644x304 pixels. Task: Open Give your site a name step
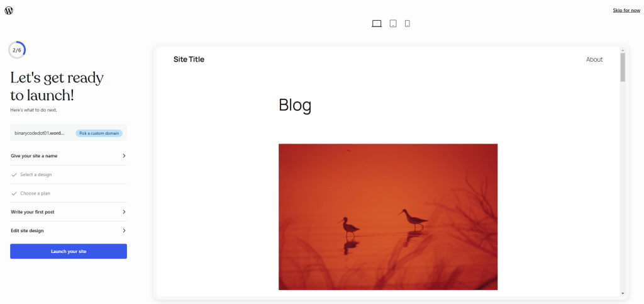pos(69,155)
